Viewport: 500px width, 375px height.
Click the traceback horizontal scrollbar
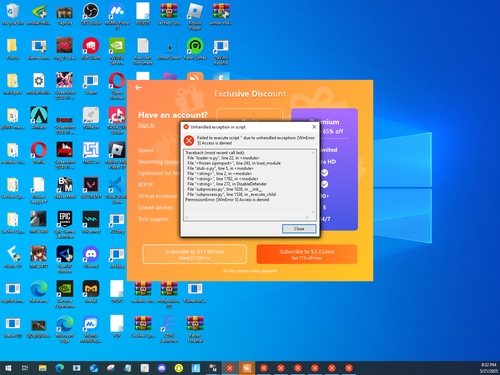247,217
